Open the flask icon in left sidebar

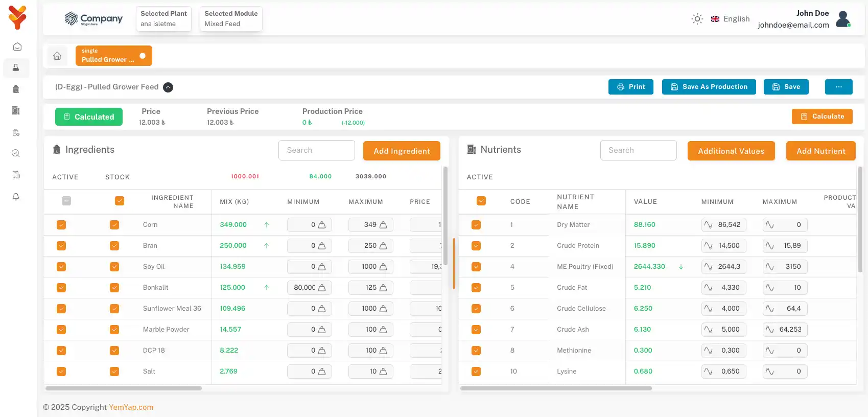(x=16, y=67)
